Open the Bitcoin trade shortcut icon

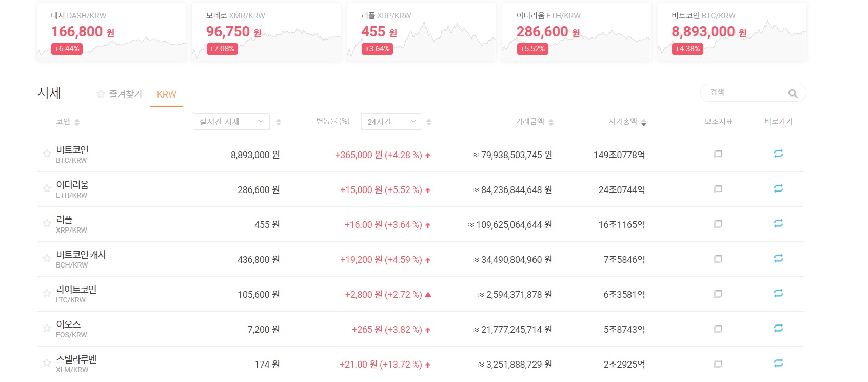click(778, 154)
